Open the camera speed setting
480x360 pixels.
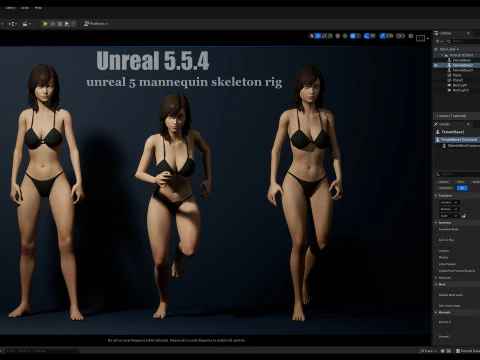coord(400,36)
